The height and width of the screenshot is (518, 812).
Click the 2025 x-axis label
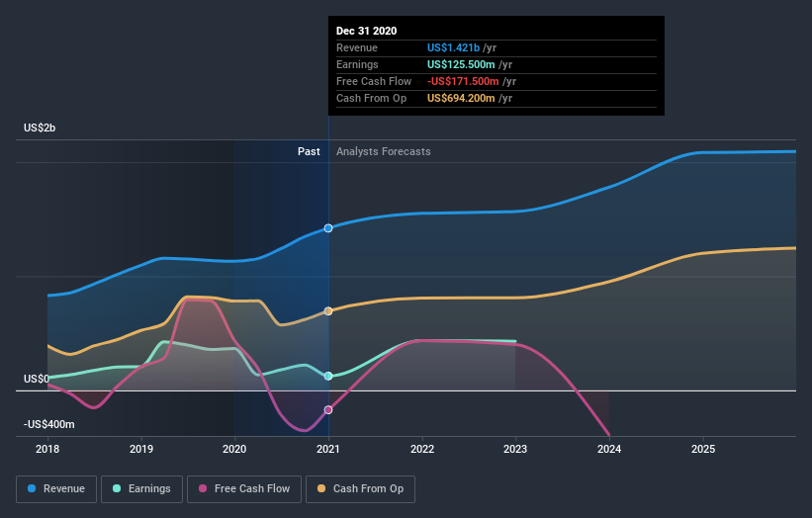(703, 449)
